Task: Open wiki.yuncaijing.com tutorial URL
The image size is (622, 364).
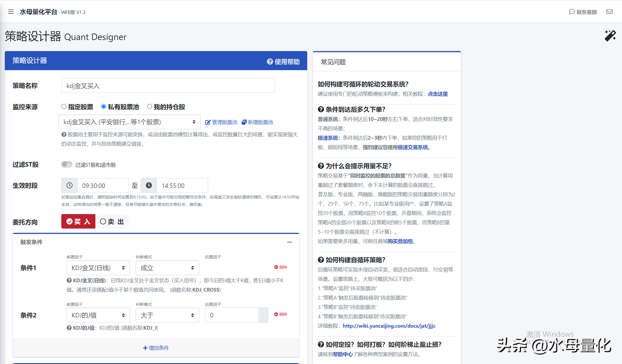Action: (x=389, y=326)
